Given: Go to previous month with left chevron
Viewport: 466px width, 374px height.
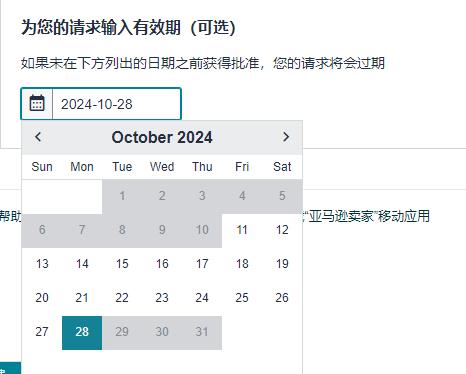Looking at the screenshot, I should pos(38,137).
